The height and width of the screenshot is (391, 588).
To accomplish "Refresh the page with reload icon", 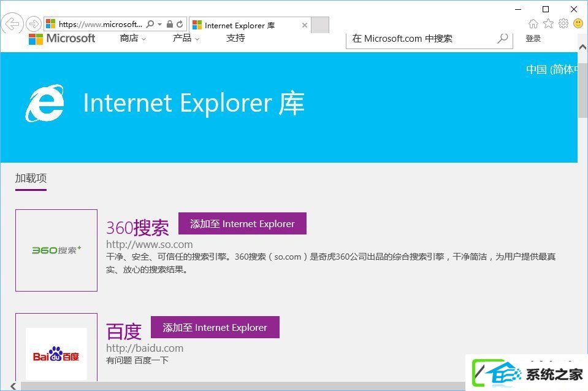I will [x=180, y=24].
